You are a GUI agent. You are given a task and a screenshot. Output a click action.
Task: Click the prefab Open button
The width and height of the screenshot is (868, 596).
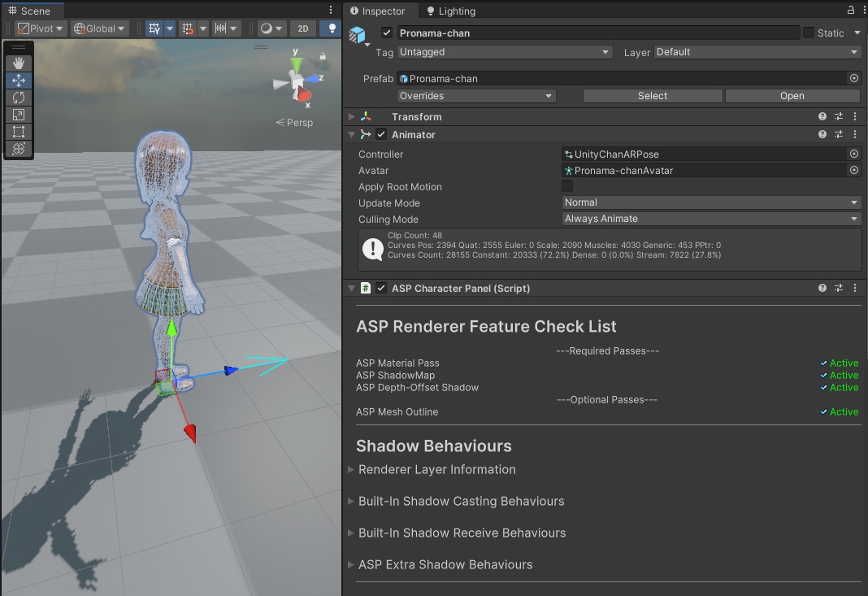(792, 96)
